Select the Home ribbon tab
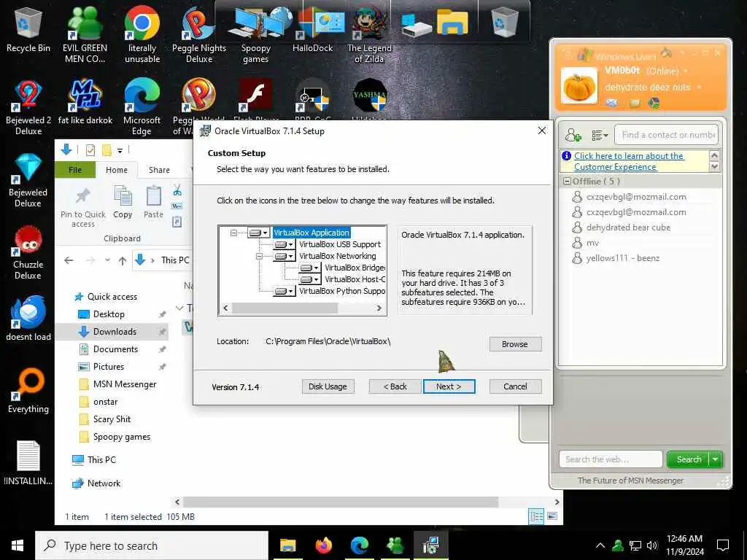The image size is (747, 560). pyautogui.click(x=117, y=170)
